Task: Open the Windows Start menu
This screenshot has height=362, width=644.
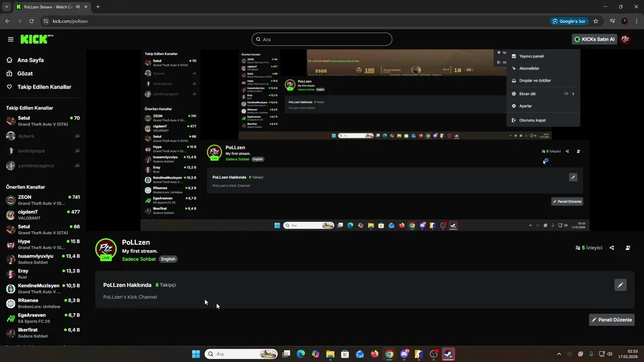Action: click(x=196, y=354)
